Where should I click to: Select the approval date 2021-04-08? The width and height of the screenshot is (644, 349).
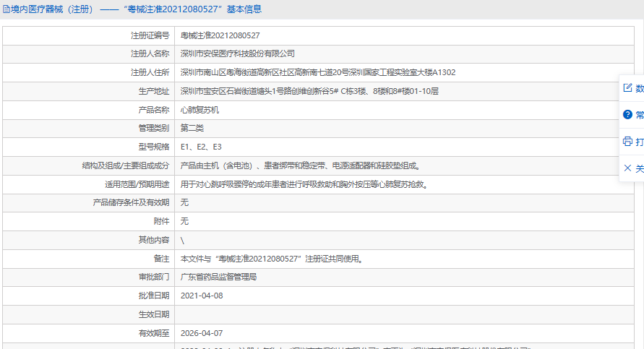[202, 296]
